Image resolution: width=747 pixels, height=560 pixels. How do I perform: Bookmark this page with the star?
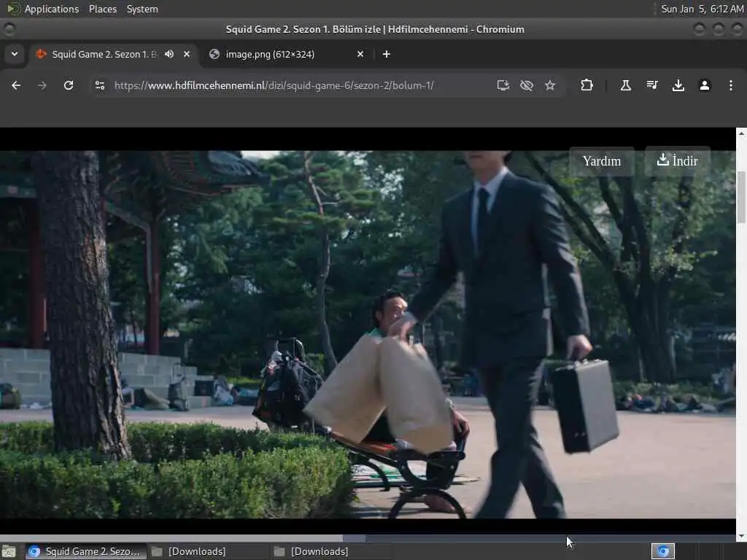(550, 85)
